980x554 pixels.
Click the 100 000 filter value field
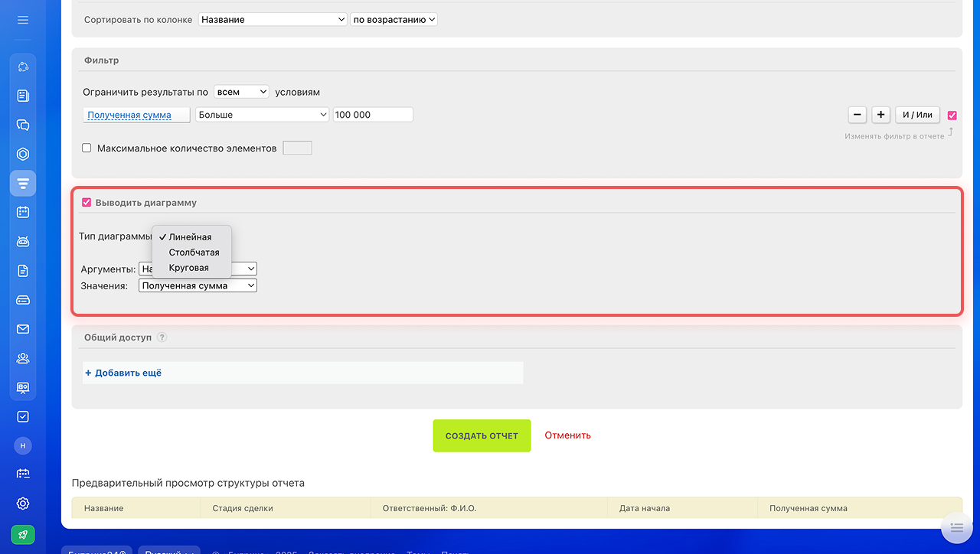(x=373, y=115)
